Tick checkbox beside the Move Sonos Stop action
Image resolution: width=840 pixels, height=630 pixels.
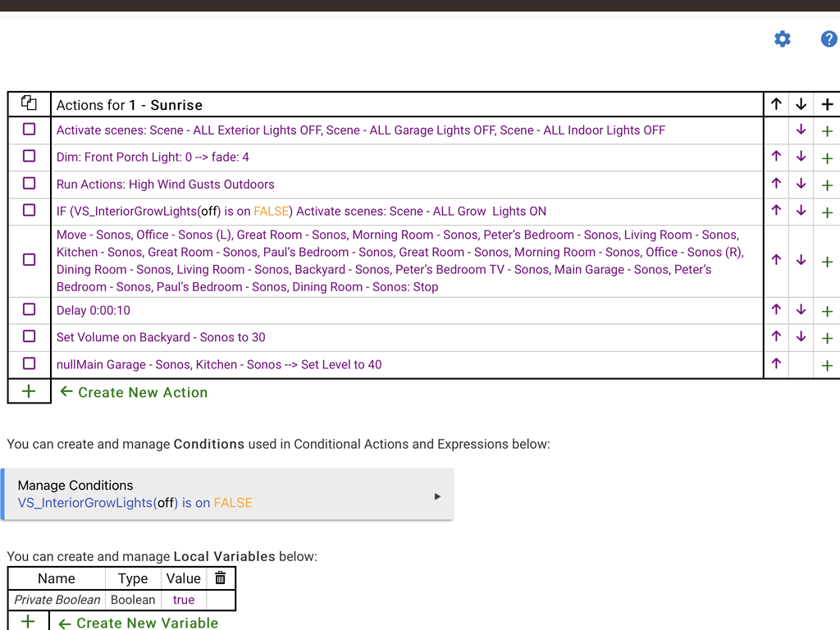tap(30, 260)
